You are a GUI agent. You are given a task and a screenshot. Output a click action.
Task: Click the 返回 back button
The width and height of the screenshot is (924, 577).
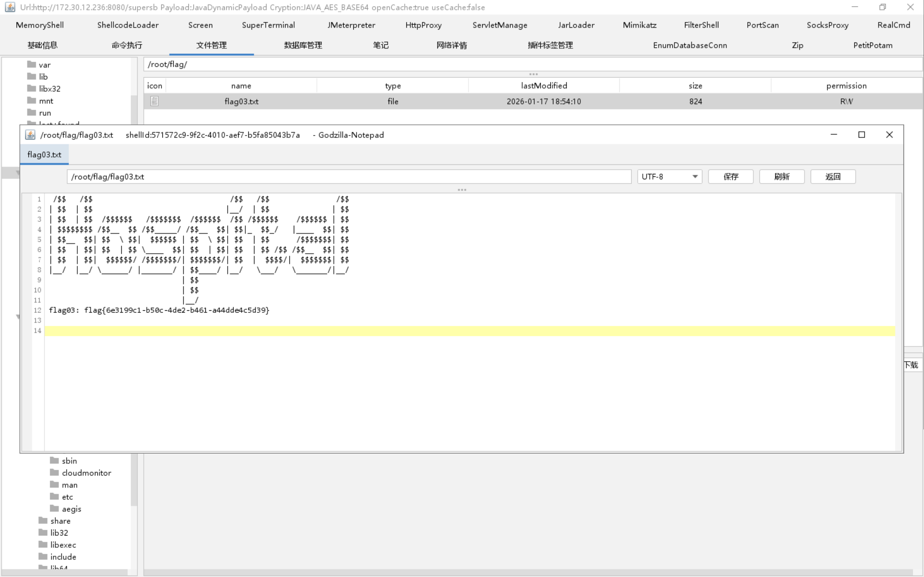click(x=832, y=177)
